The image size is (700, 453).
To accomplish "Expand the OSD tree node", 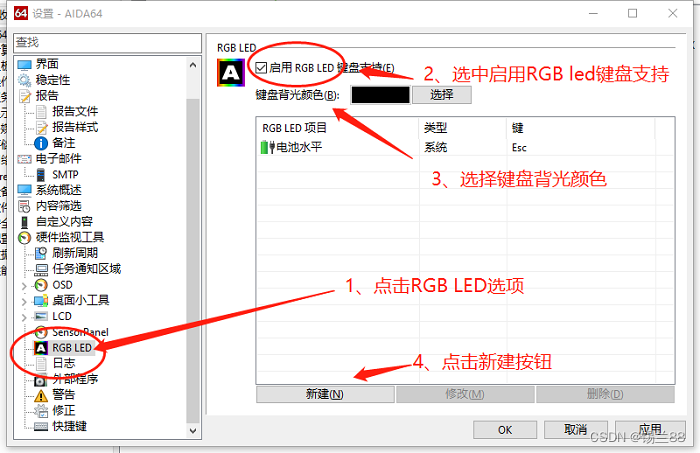I will (24, 286).
